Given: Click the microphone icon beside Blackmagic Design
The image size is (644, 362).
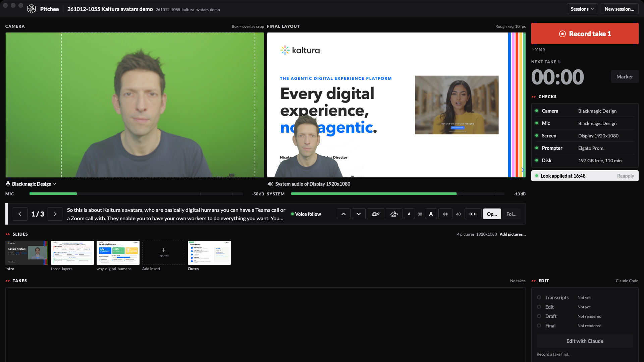Looking at the screenshot, I should [8, 184].
